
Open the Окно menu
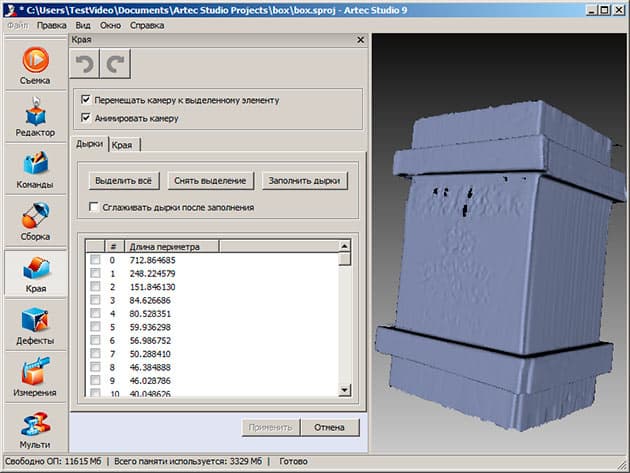(110, 25)
